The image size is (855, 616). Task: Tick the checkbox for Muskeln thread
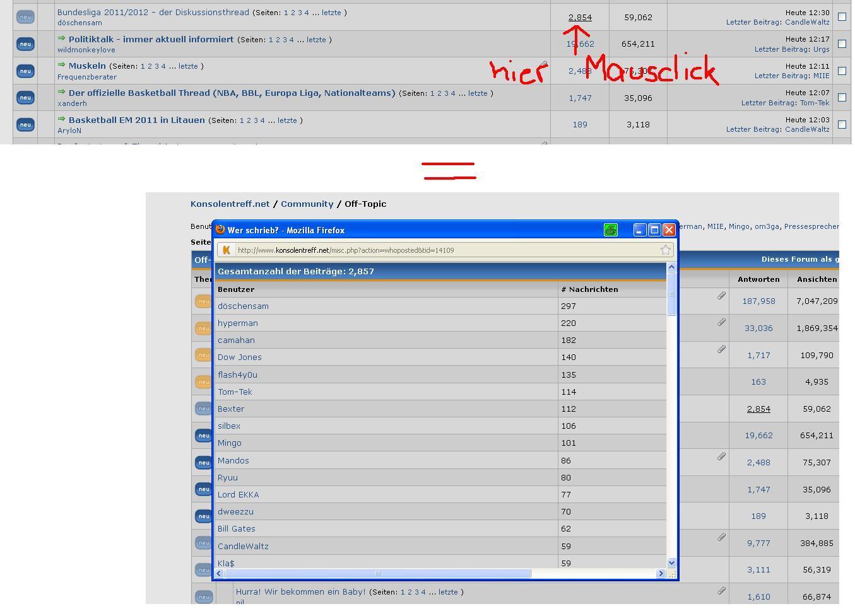click(842, 71)
